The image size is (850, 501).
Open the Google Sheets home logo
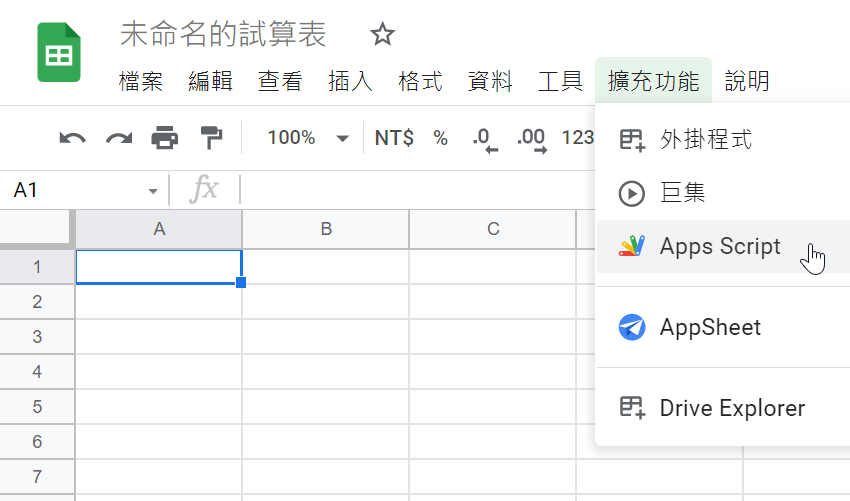click(59, 52)
